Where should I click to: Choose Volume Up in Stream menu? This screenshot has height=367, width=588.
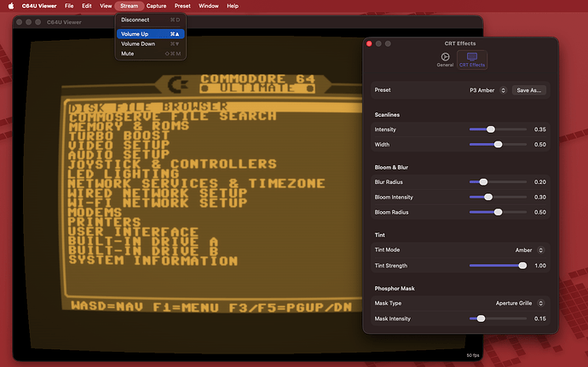pos(150,34)
